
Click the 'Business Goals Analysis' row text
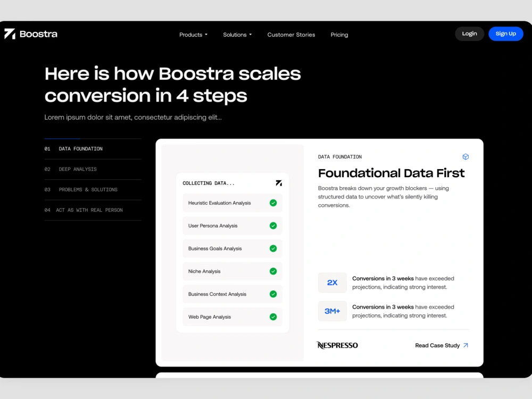[215, 248]
